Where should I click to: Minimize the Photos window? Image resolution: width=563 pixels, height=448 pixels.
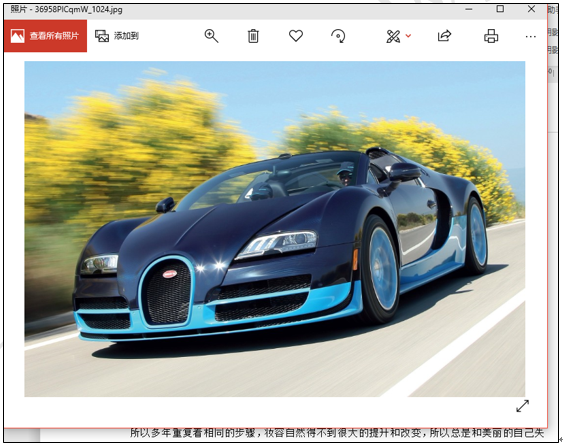[x=469, y=9]
